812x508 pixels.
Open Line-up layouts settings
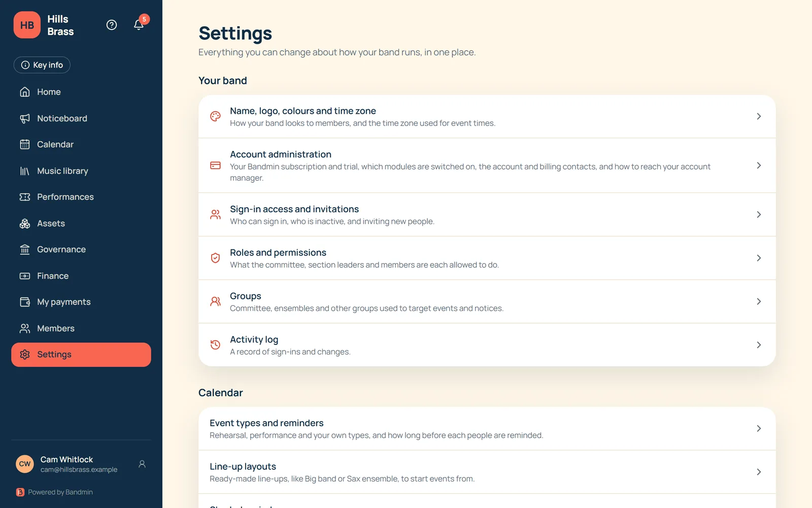point(487,472)
